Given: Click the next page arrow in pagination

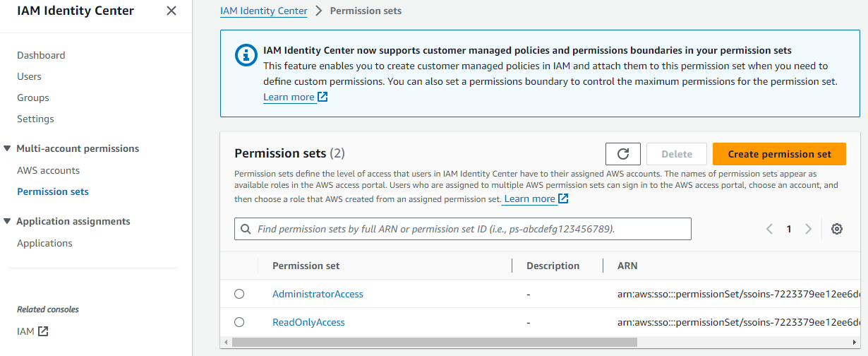Looking at the screenshot, I should tap(808, 229).
